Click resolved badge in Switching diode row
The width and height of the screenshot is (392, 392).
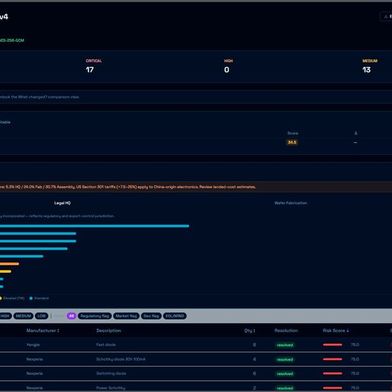coord(285,374)
